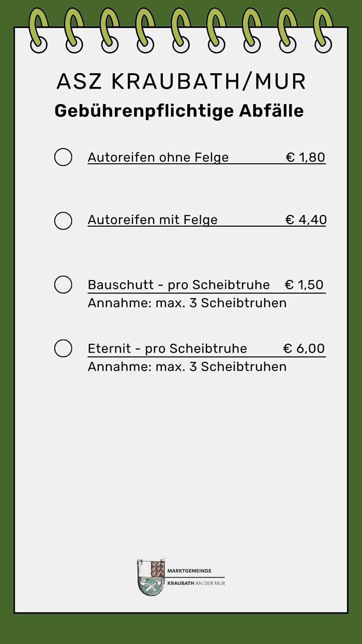Click the € 1,50 price
This screenshot has height=644, width=362.
point(304,285)
